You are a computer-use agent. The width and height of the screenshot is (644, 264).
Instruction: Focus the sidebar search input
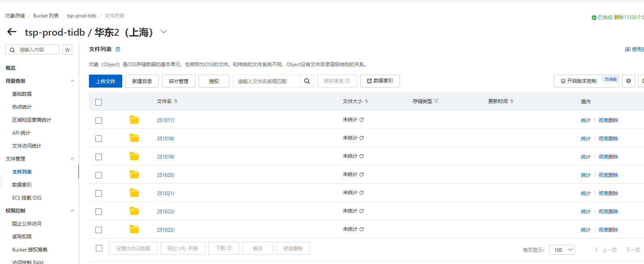tap(32, 49)
